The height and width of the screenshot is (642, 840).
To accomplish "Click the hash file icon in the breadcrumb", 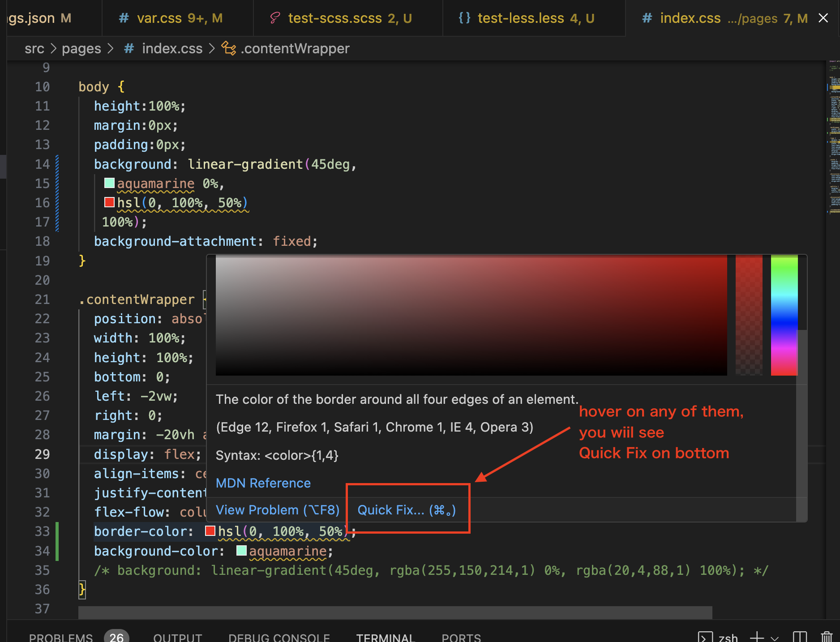I will coord(129,48).
